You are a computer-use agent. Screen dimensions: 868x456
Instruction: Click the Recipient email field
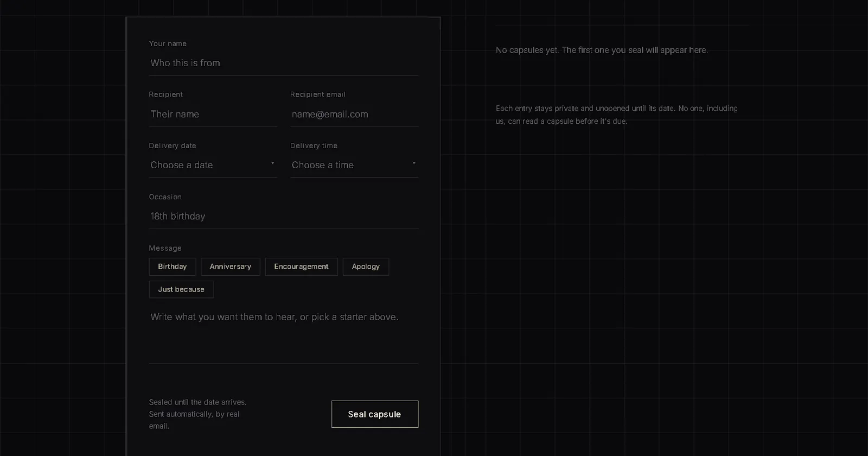pos(354,114)
